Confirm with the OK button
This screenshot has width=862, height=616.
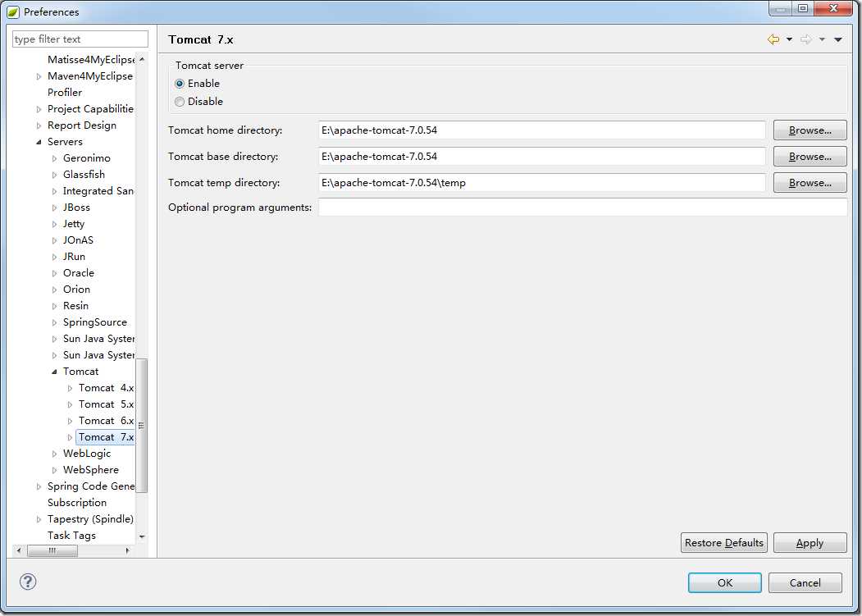(724, 582)
